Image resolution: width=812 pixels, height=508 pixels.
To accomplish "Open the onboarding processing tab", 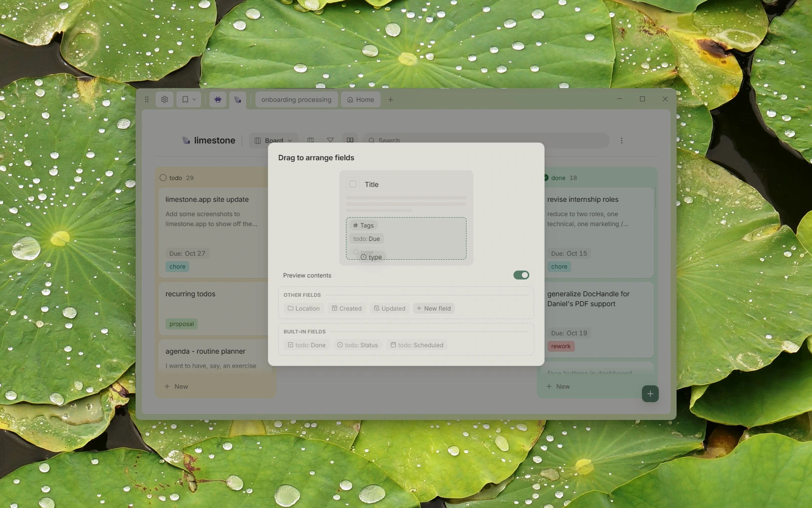I will coord(297,99).
